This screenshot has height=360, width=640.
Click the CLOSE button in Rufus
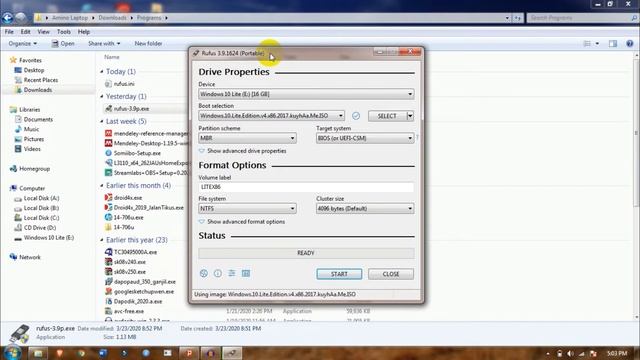[391, 274]
